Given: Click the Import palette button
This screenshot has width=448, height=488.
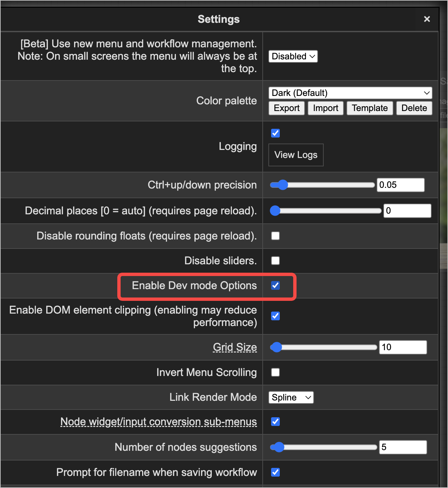Looking at the screenshot, I should coord(326,108).
